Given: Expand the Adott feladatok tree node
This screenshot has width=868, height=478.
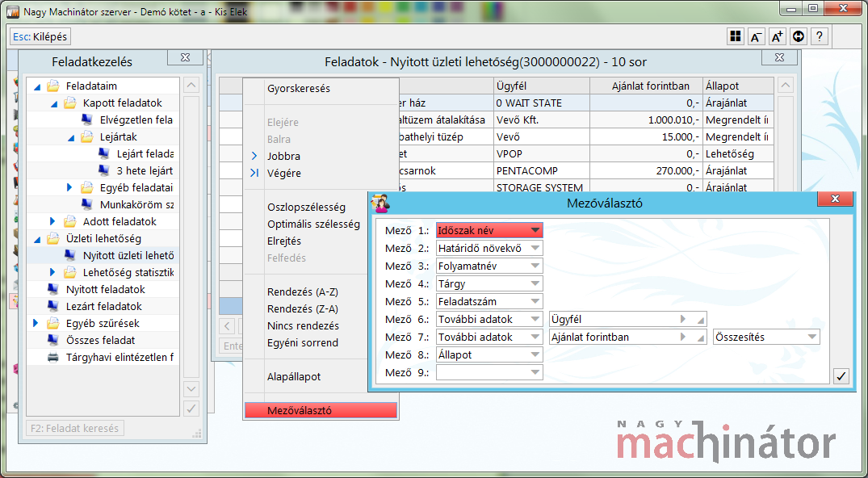Looking at the screenshot, I should (53, 221).
